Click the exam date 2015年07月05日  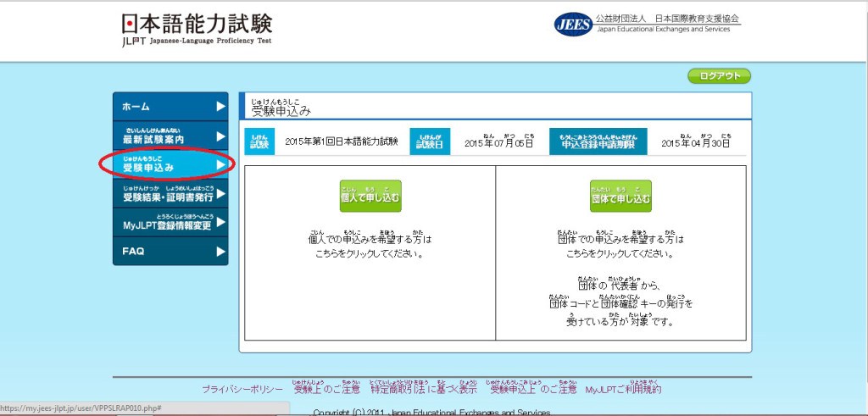tap(498, 141)
